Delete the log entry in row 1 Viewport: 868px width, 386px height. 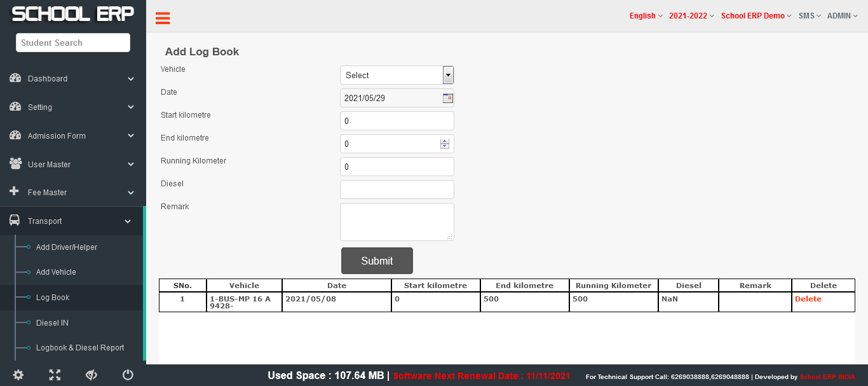click(x=808, y=299)
